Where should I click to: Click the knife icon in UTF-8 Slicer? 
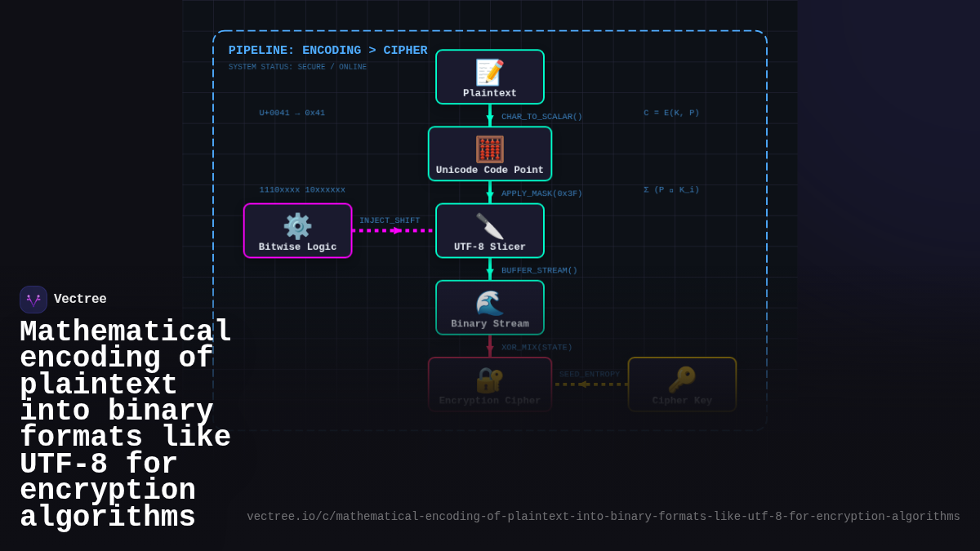[x=489, y=226]
